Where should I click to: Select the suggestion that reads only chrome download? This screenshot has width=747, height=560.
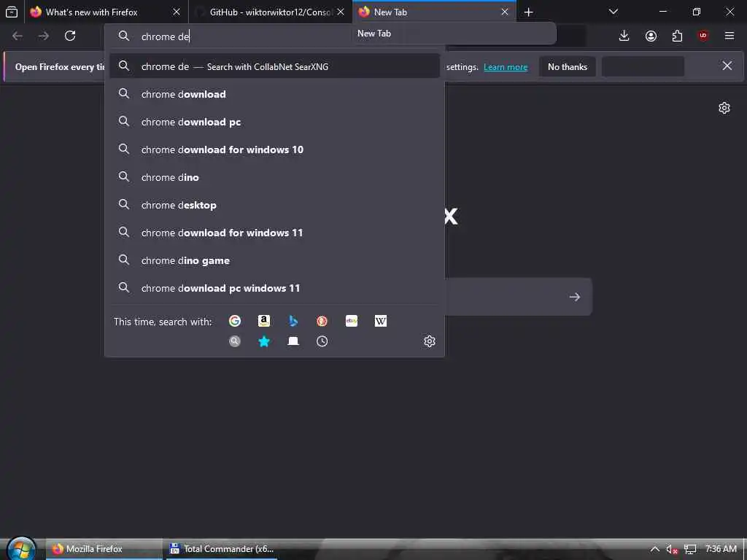(274, 94)
